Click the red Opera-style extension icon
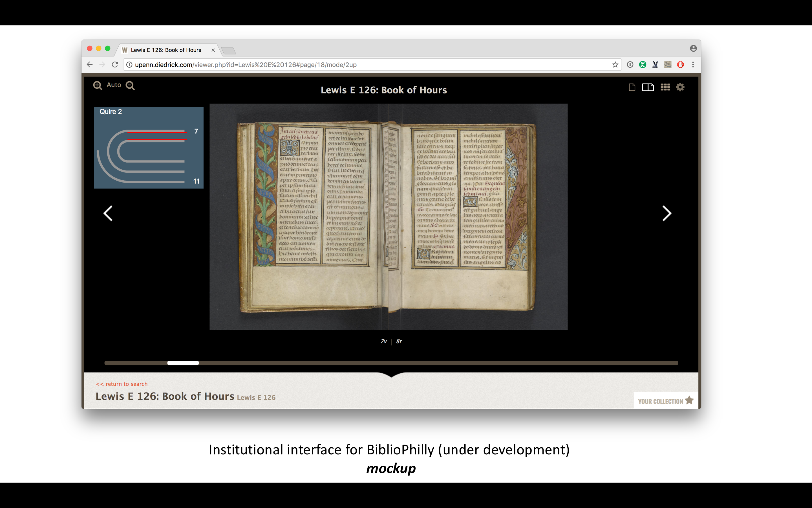The width and height of the screenshot is (812, 508). point(680,65)
